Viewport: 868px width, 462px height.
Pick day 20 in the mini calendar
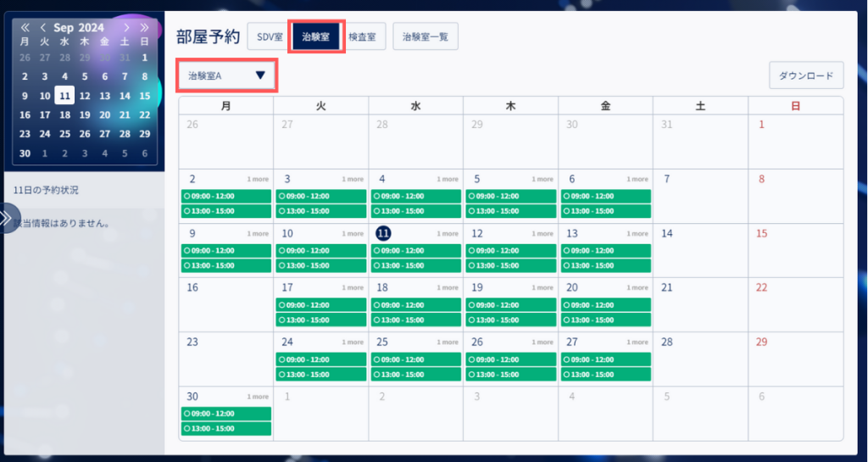coord(104,115)
